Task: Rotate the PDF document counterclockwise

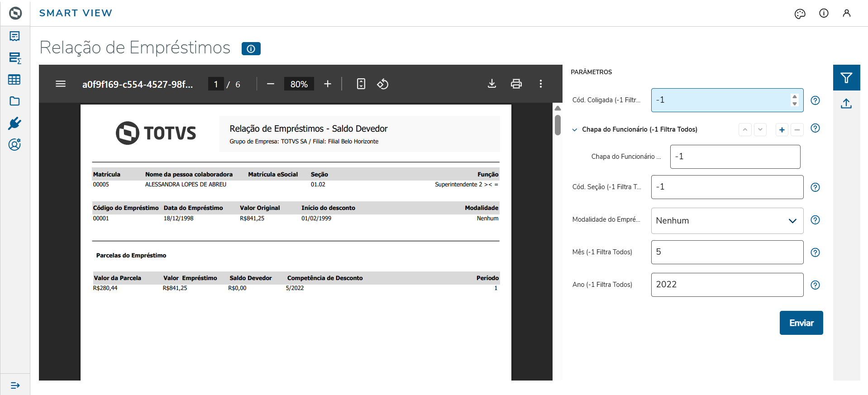Action: pos(383,84)
